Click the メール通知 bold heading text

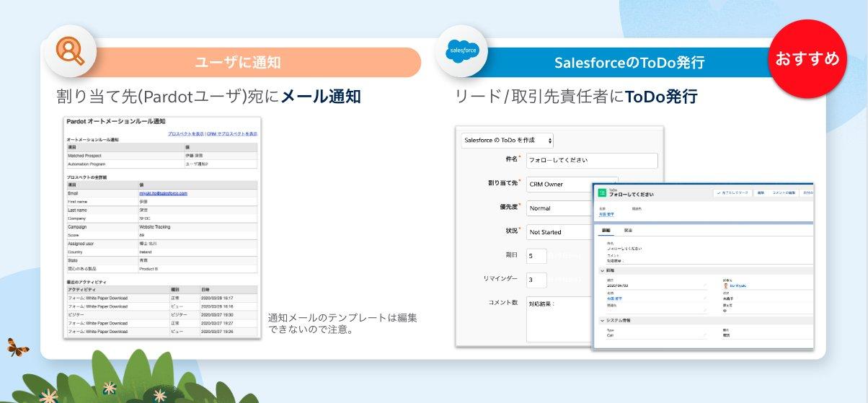pos(321,97)
